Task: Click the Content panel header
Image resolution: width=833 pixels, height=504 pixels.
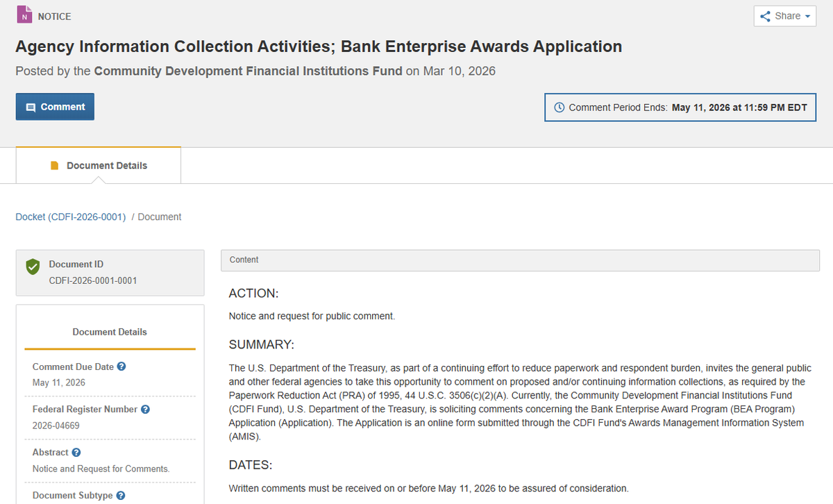Action: pyautogui.click(x=521, y=260)
